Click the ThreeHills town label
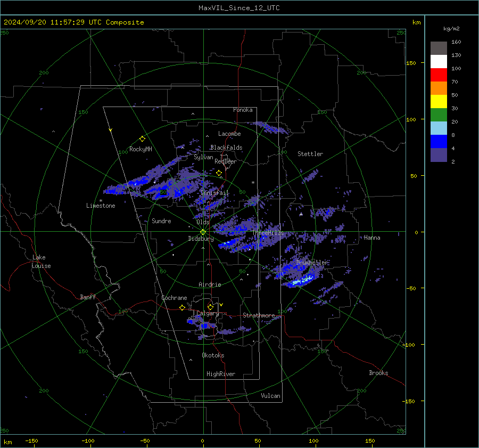 coord(268,233)
